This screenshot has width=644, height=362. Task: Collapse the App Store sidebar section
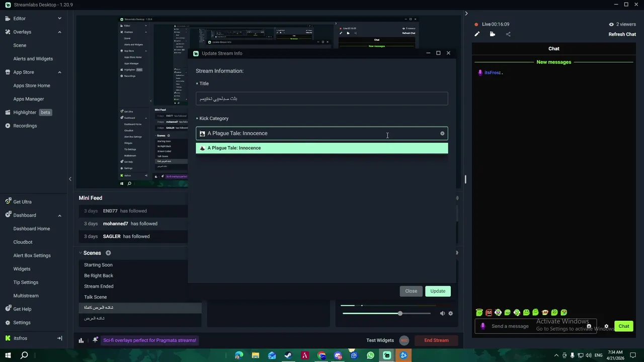pos(59,72)
